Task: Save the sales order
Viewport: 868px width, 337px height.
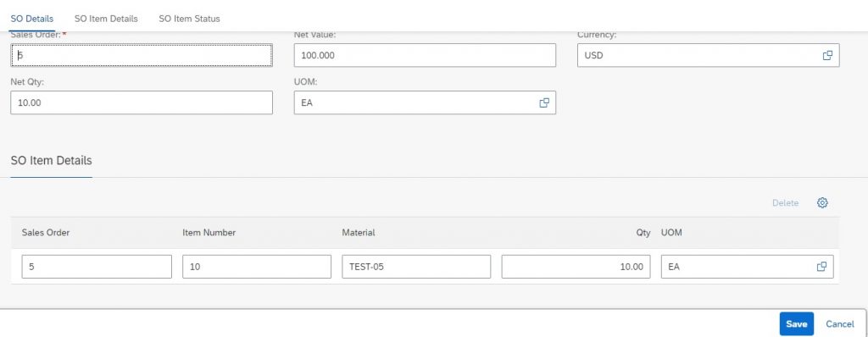Action: (x=797, y=323)
